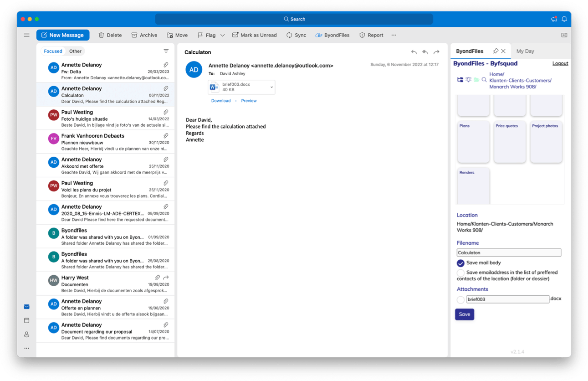
Task: Click the Forward arrow in message header
Action: (436, 52)
